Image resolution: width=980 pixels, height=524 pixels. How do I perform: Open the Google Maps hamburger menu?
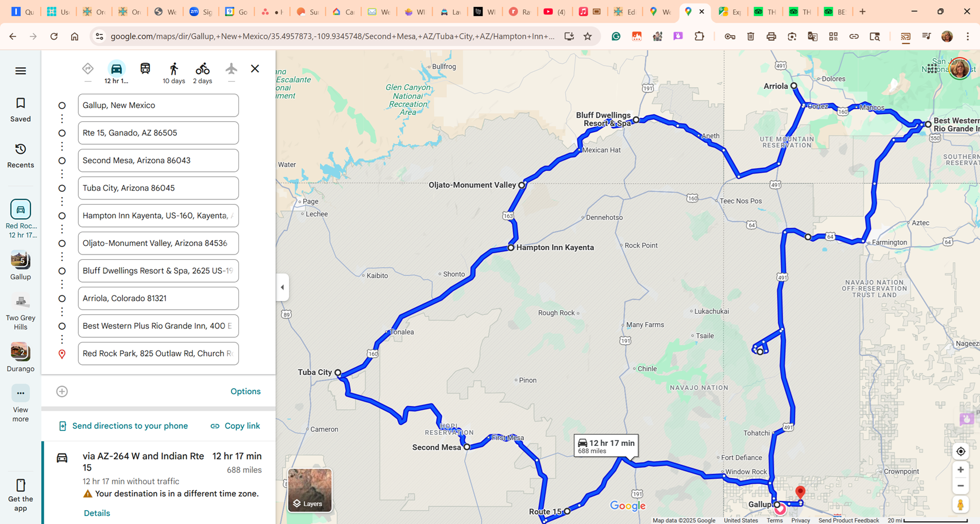(x=21, y=71)
